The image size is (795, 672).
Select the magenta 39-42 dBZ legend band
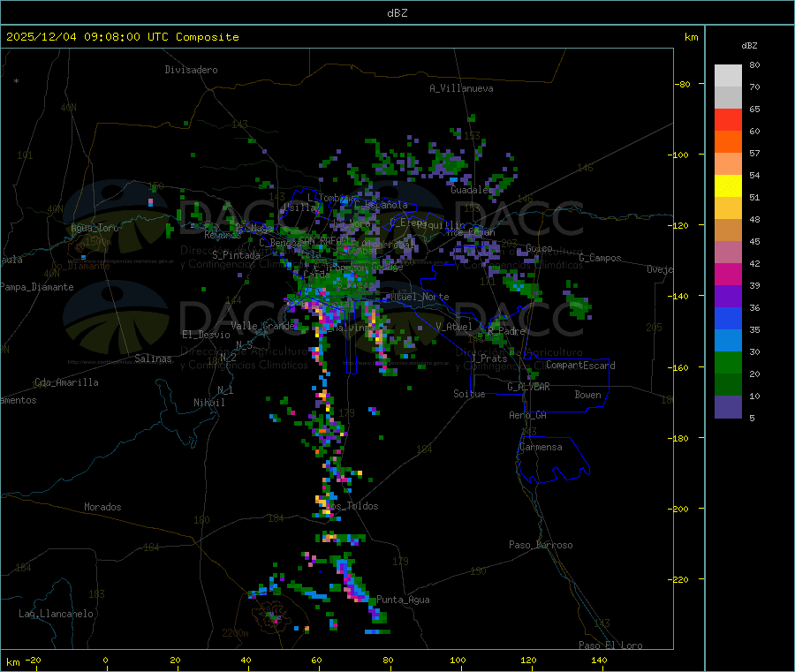coord(728,274)
